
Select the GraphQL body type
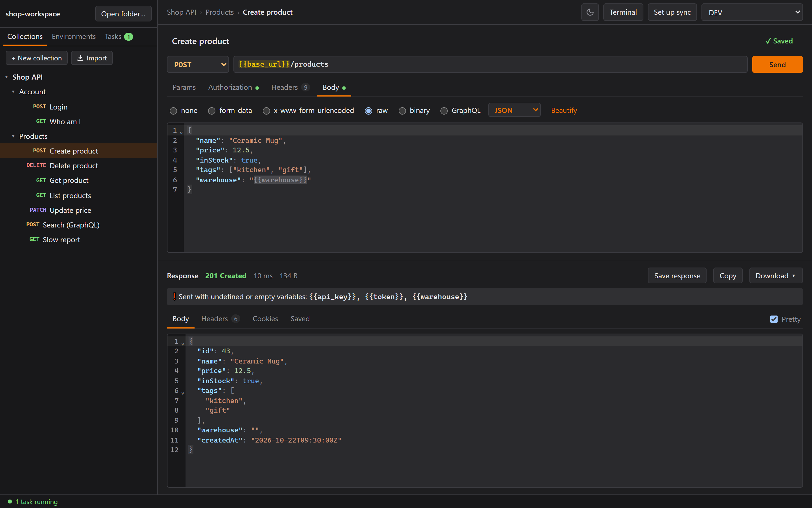pos(443,111)
